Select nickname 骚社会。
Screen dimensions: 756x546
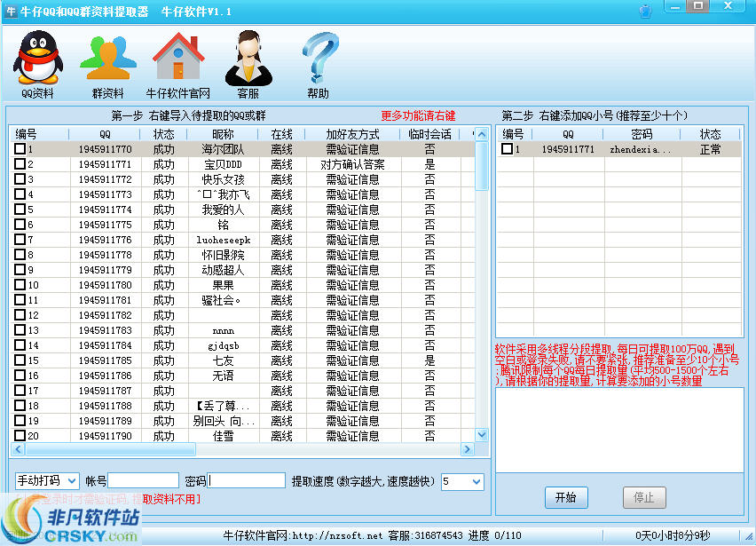point(221,300)
